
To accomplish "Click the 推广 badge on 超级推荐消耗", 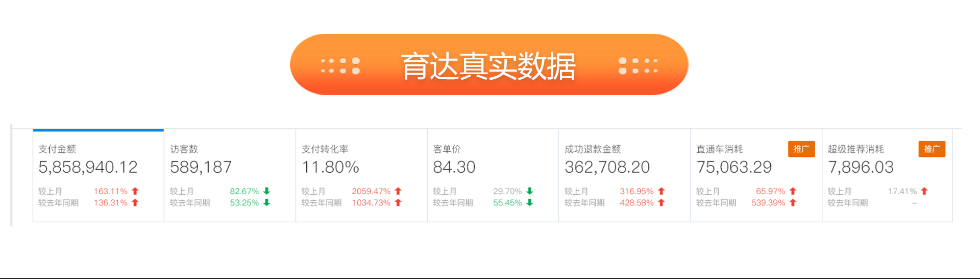I will click(x=932, y=149).
